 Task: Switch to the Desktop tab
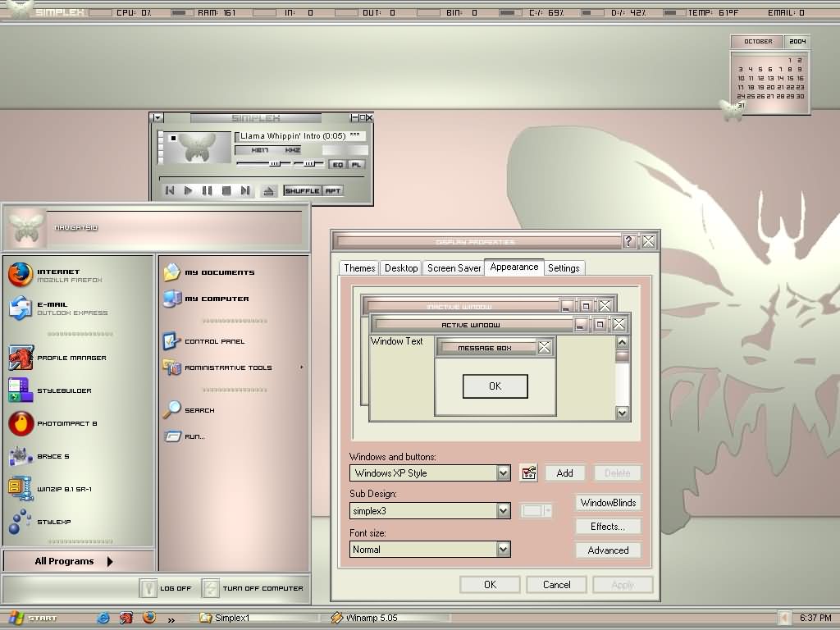coord(401,268)
